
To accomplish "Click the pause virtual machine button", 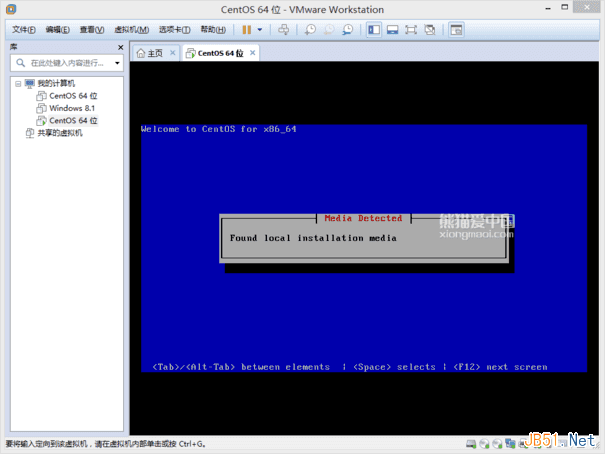I will click(x=247, y=30).
